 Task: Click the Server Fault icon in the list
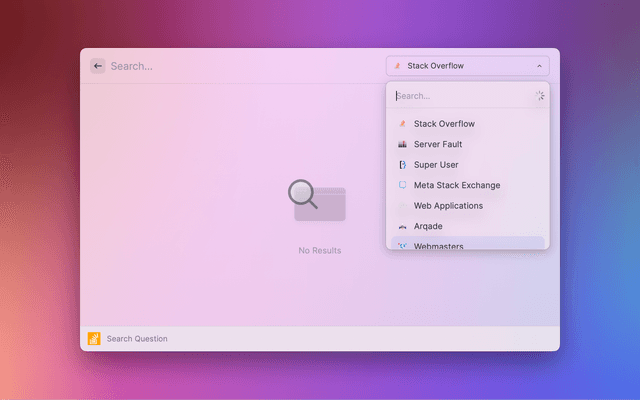point(402,145)
